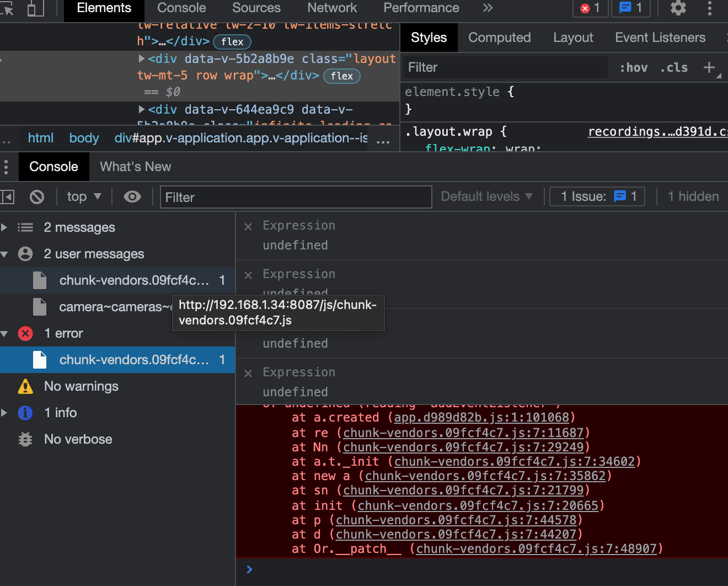Click the clear console icon

[37, 197]
